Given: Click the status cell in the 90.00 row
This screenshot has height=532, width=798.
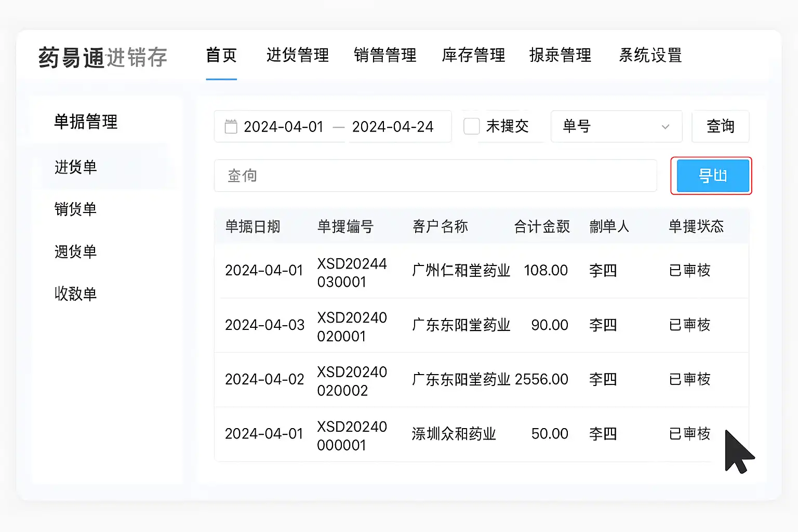Looking at the screenshot, I should 690,325.
